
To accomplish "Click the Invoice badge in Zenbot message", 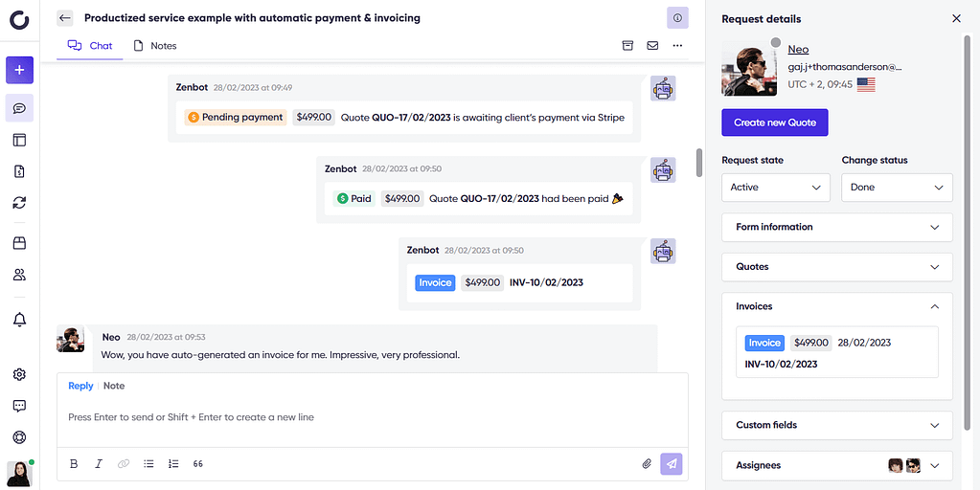I will pyautogui.click(x=435, y=282).
